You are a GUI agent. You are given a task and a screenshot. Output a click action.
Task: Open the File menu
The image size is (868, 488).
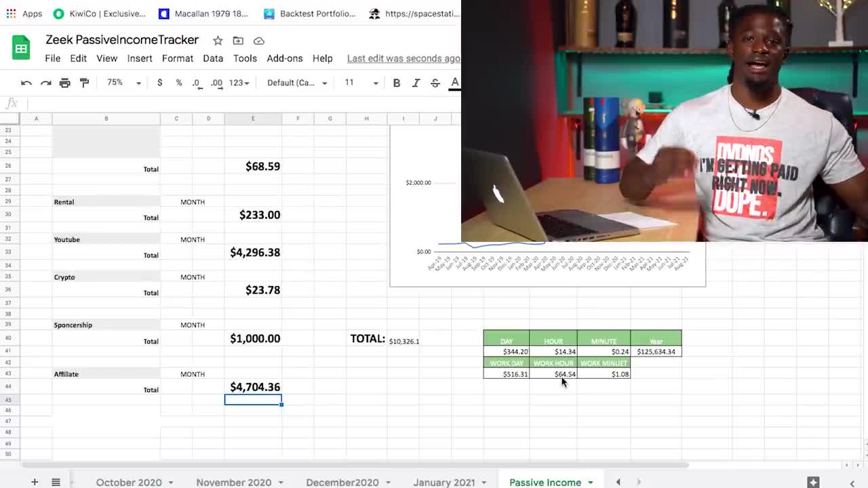tap(52, 58)
